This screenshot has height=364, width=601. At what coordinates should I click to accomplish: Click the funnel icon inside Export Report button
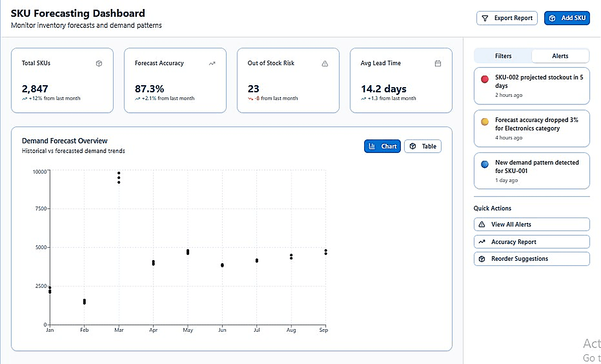pyautogui.click(x=485, y=18)
